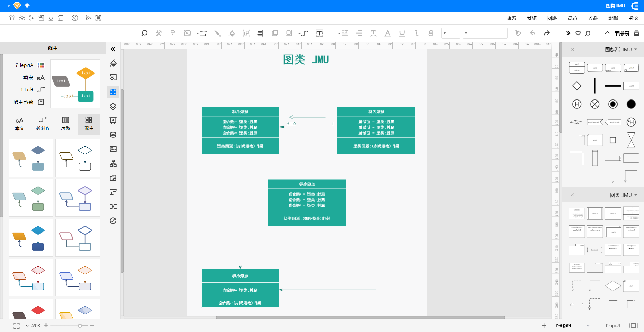Image resolution: width=644 pixels, height=332 pixels.
Task: Open the org chart panel in side strip
Action: pos(113,163)
